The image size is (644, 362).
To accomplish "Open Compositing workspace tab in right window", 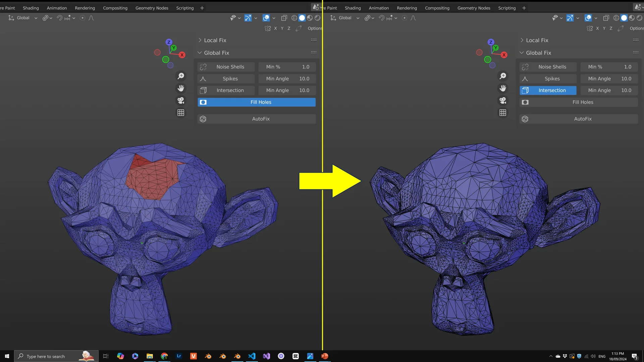I will coord(437,8).
